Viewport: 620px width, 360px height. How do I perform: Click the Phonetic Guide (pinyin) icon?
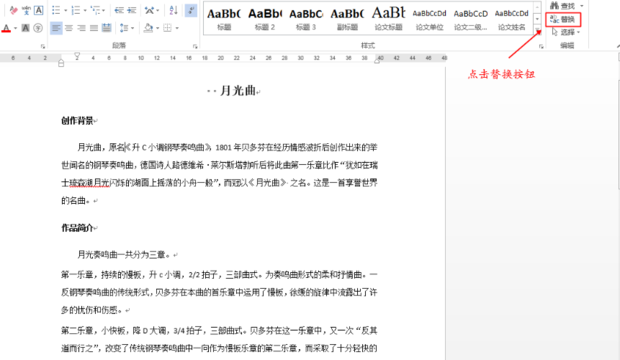26,10
